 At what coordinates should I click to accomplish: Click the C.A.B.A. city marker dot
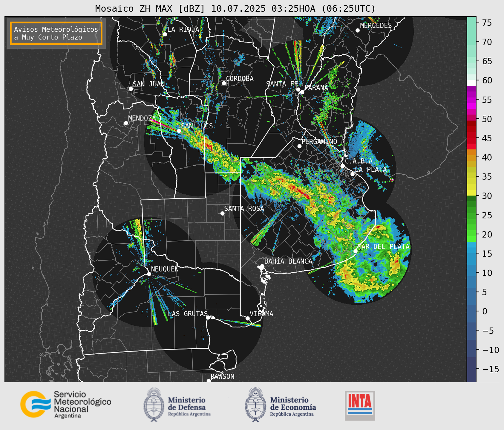[x=343, y=166]
